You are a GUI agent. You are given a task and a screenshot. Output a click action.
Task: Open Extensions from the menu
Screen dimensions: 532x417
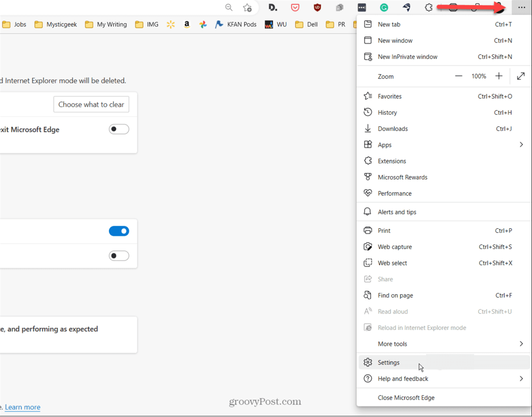point(444,161)
